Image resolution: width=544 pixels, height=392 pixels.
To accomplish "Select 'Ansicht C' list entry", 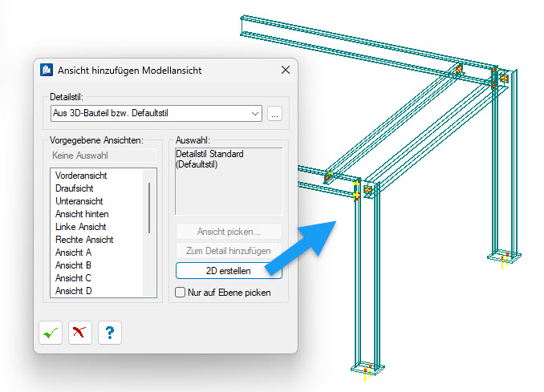I will coord(73,278).
